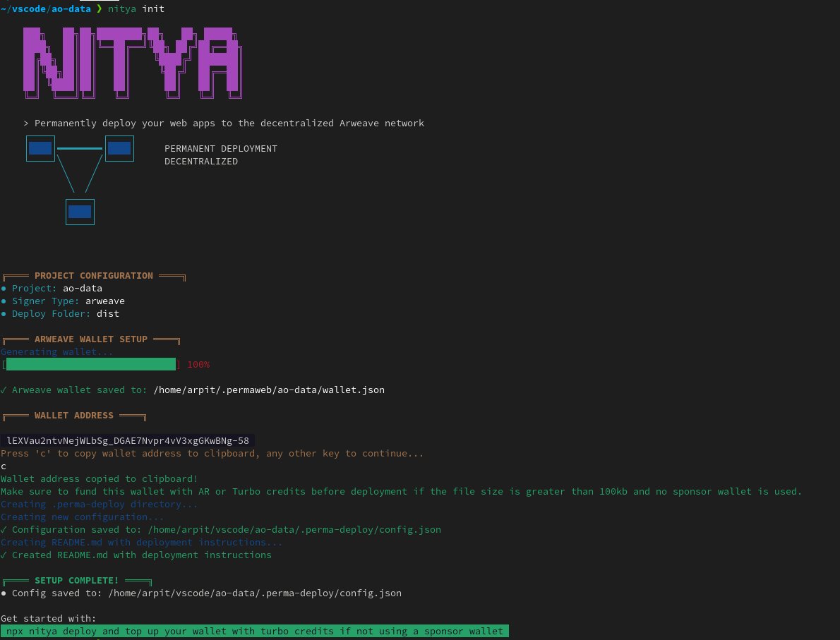Screen dimensions: 840x640
Task: Click the 'PROJECT CONFIGURATION' heading
Action: (x=94, y=276)
